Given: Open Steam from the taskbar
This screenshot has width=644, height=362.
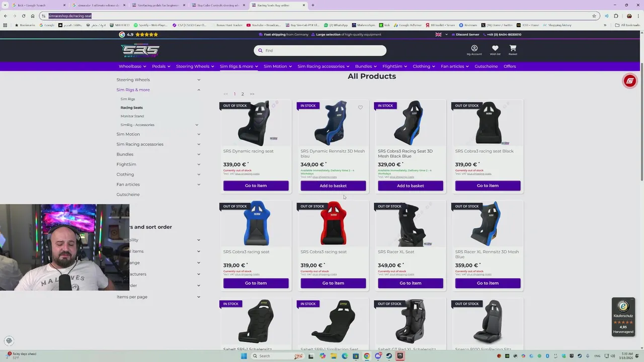Looking at the screenshot, I should point(389,356).
